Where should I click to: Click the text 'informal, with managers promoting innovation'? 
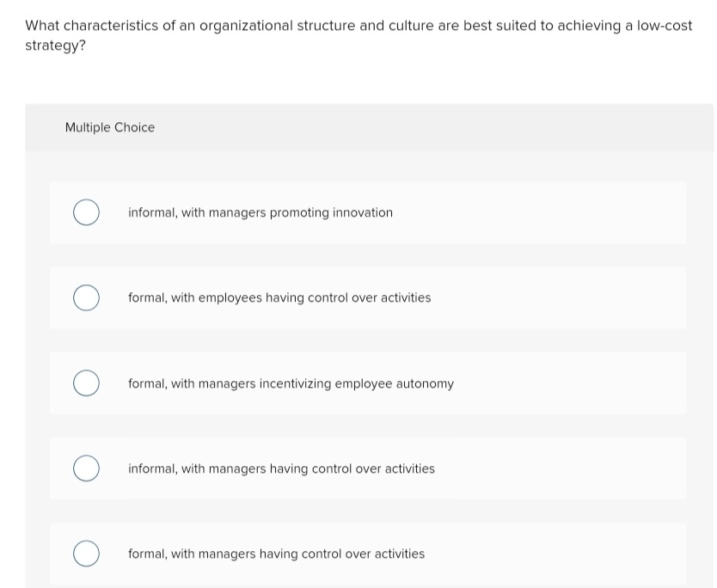click(260, 212)
